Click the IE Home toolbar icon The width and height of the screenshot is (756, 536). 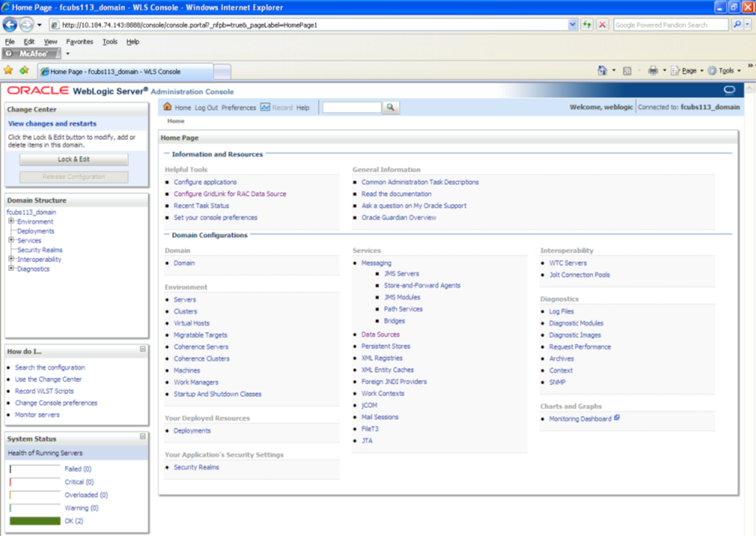click(x=602, y=71)
